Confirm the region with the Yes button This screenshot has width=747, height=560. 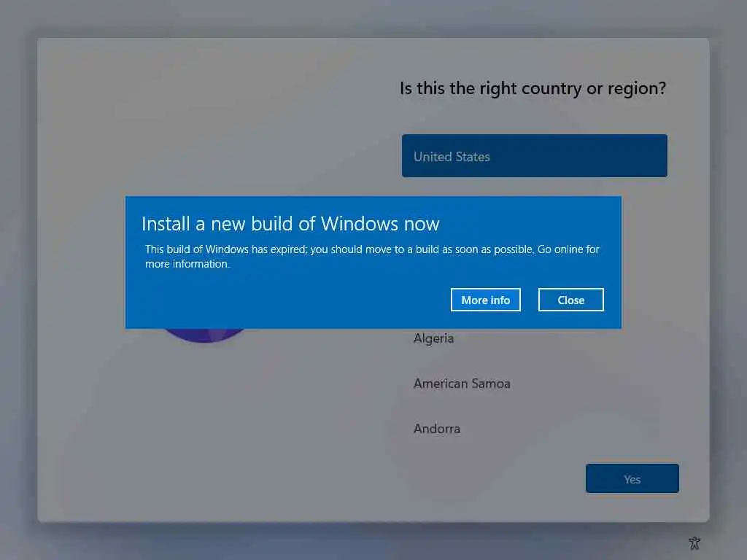[x=632, y=478]
